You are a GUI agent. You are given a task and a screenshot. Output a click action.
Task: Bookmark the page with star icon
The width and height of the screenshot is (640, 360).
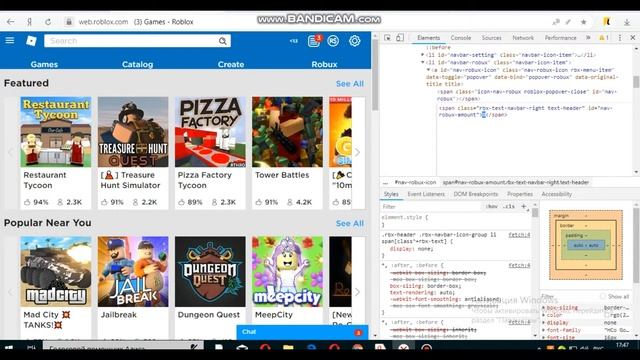[x=583, y=22]
